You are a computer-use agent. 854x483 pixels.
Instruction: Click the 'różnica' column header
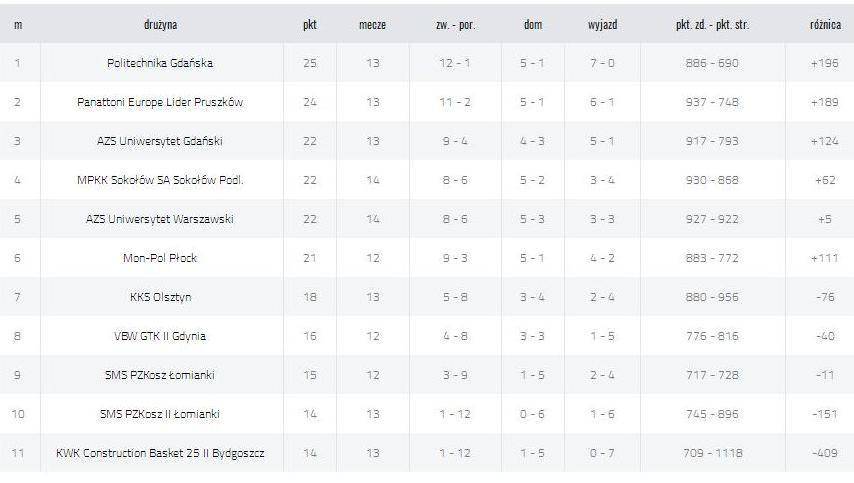tap(825, 25)
